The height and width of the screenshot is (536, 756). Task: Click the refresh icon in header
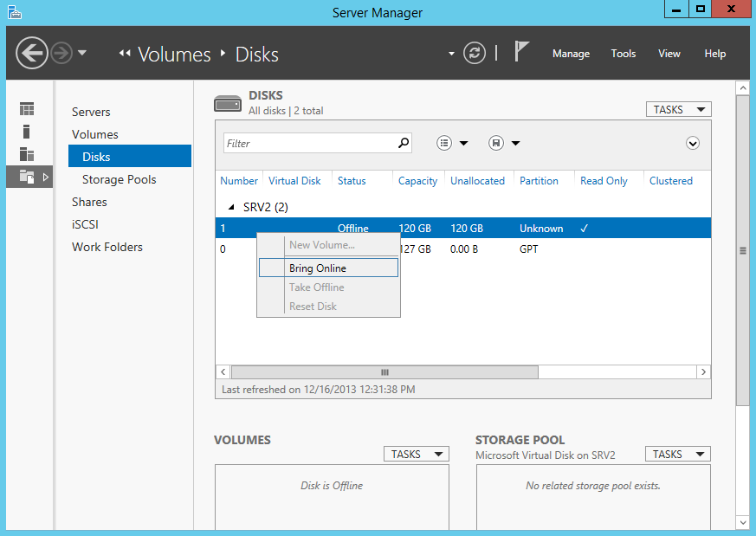[475, 54]
